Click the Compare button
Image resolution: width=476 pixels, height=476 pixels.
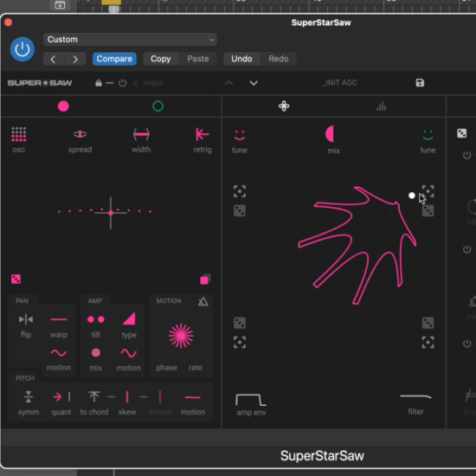pyautogui.click(x=114, y=59)
